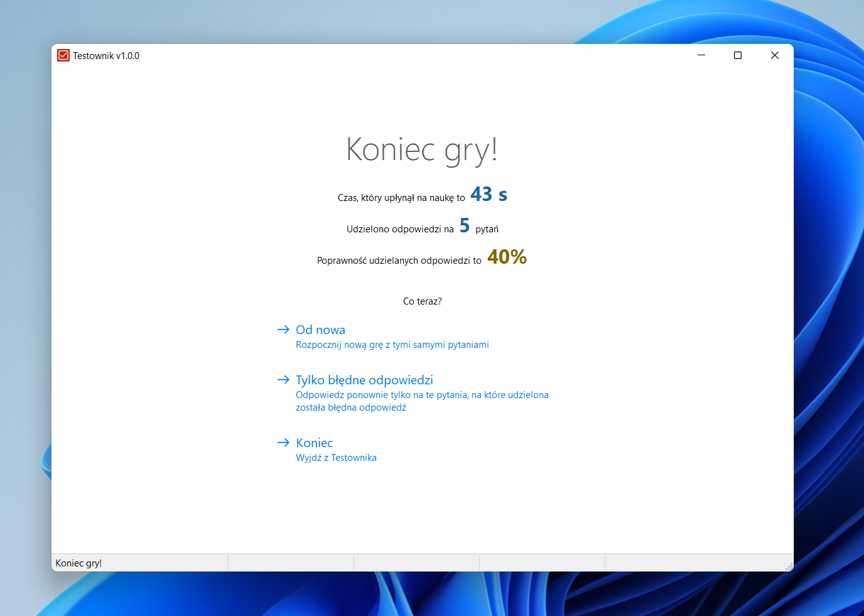Click status bar text 'Koniec gry!'
The image size is (864, 616).
78,563
